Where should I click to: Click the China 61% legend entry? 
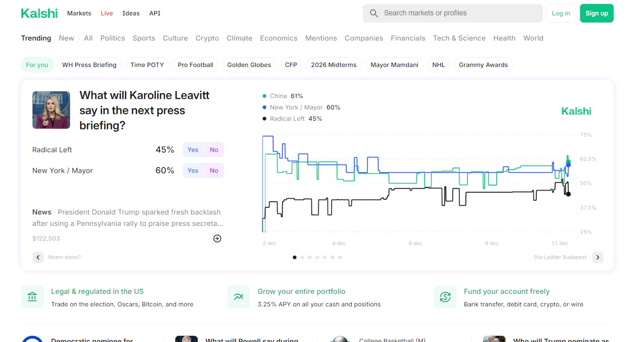(283, 96)
